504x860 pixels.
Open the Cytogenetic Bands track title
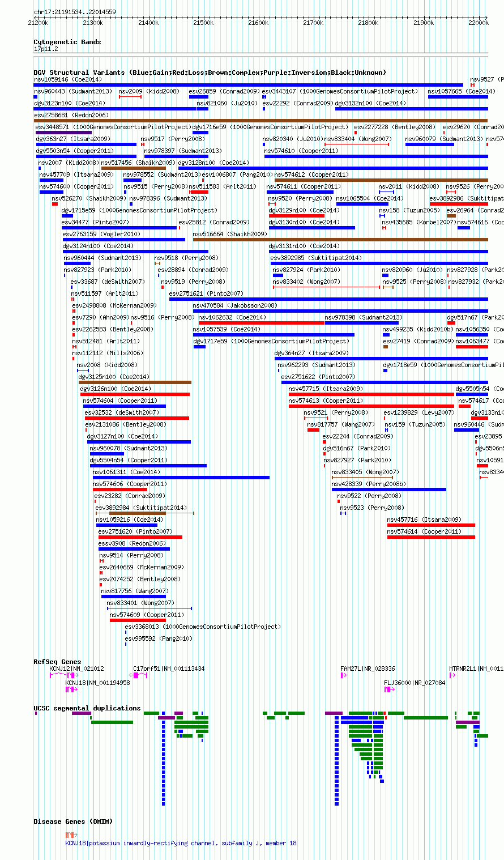[67, 42]
